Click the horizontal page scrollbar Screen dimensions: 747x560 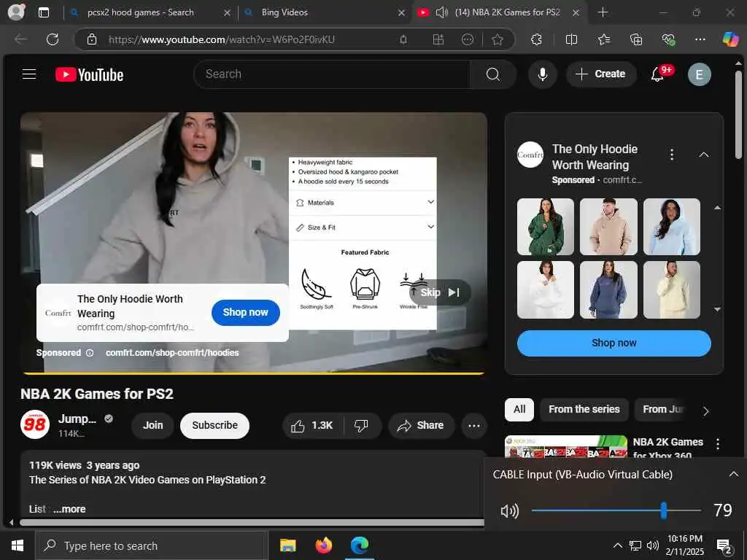(251, 522)
